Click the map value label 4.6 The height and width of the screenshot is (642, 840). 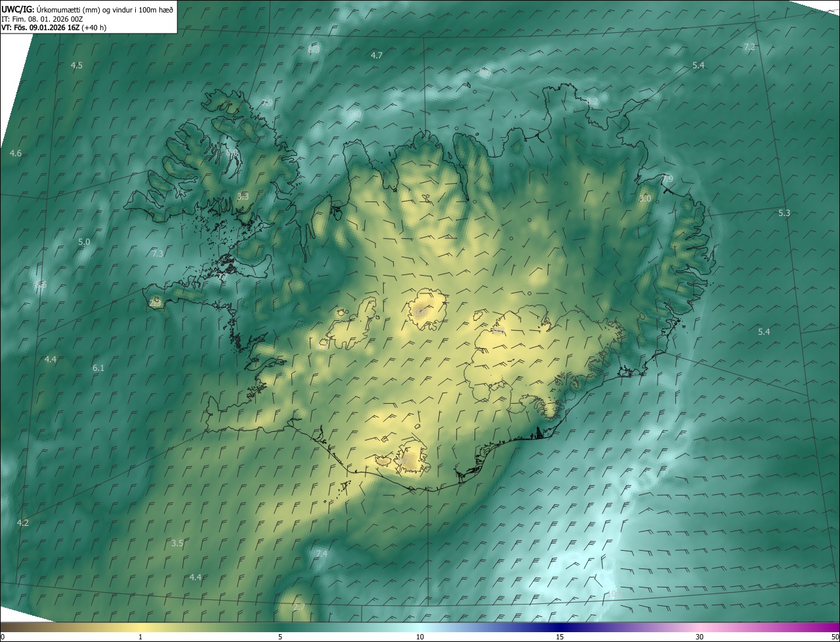click(x=16, y=154)
